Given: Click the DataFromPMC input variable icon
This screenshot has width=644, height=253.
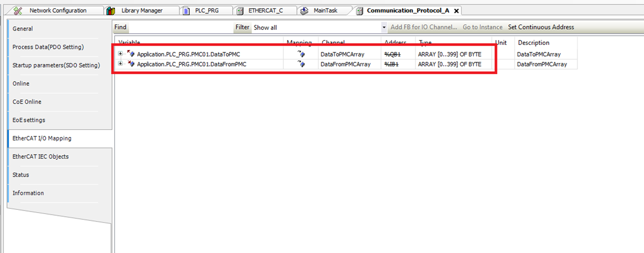Looking at the screenshot, I should pyautogui.click(x=131, y=64).
